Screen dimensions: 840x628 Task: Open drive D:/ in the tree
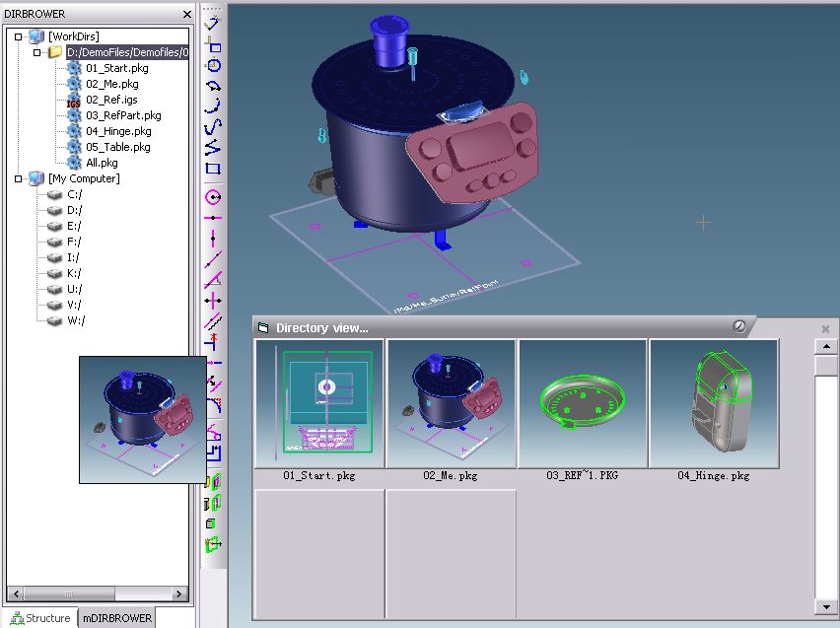[x=75, y=210]
